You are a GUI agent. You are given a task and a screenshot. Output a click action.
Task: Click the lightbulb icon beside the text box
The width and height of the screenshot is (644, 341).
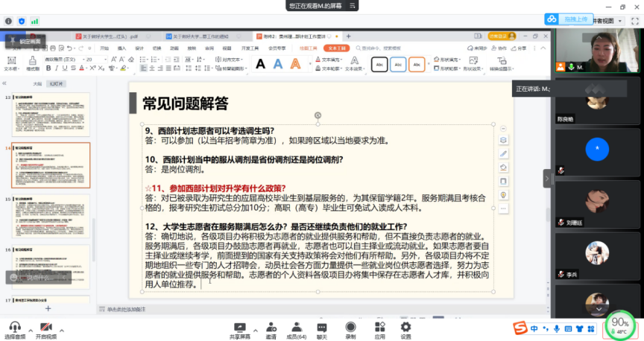click(x=503, y=194)
